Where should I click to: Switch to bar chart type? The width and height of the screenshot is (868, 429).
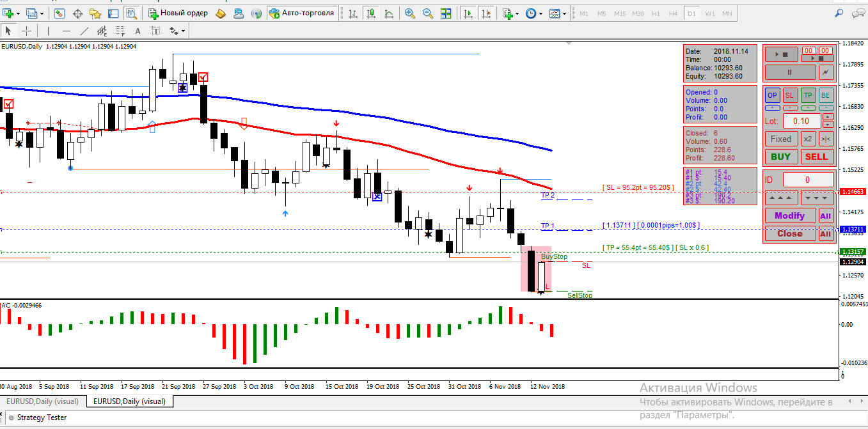[x=352, y=13]
